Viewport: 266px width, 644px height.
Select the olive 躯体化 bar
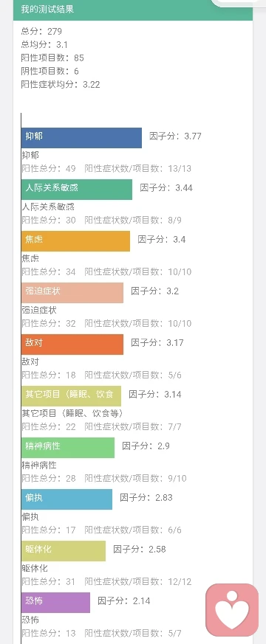click(64, 551)
